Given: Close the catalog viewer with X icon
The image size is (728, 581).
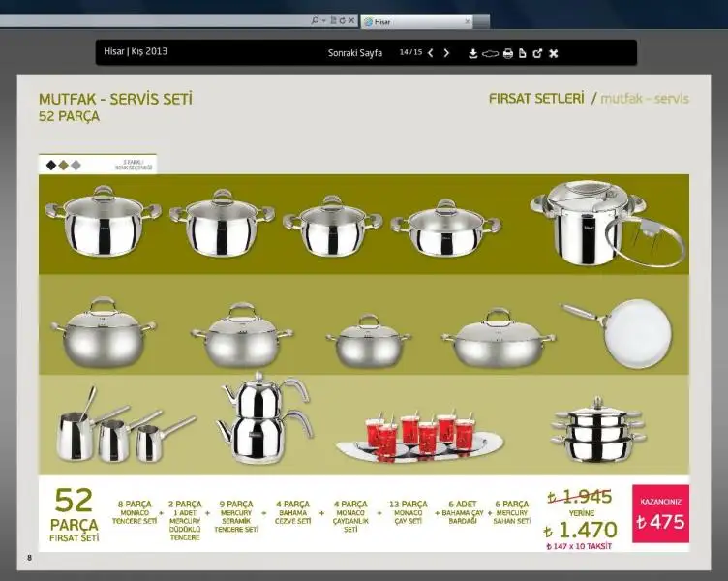Looking at the screenshot, I should tap(553, 54).
